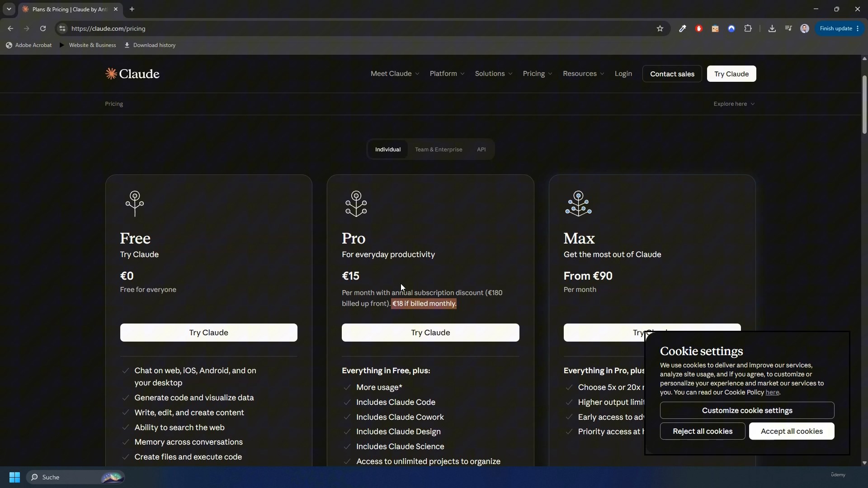The image size is (868, 488).
Task: Bookmark this page with the star icon
Action: coord(660,28)
